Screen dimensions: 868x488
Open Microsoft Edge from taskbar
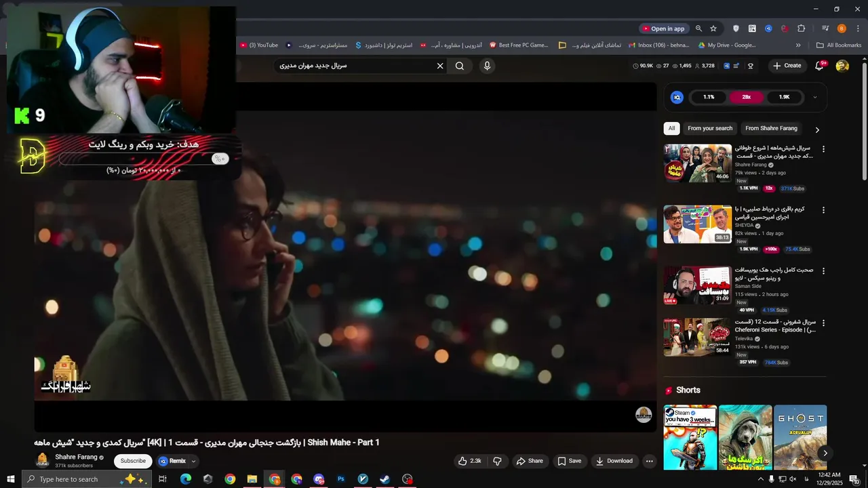coord(185,479)
